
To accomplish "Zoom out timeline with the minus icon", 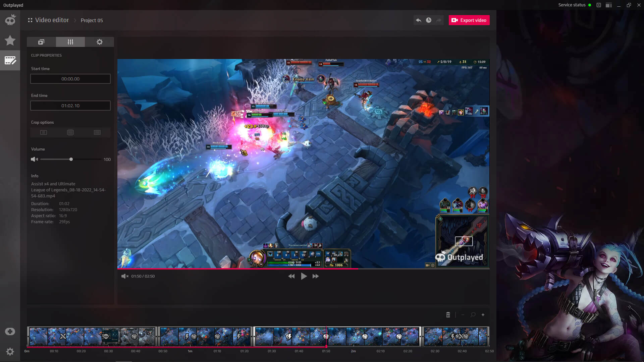I will [463, 315].
